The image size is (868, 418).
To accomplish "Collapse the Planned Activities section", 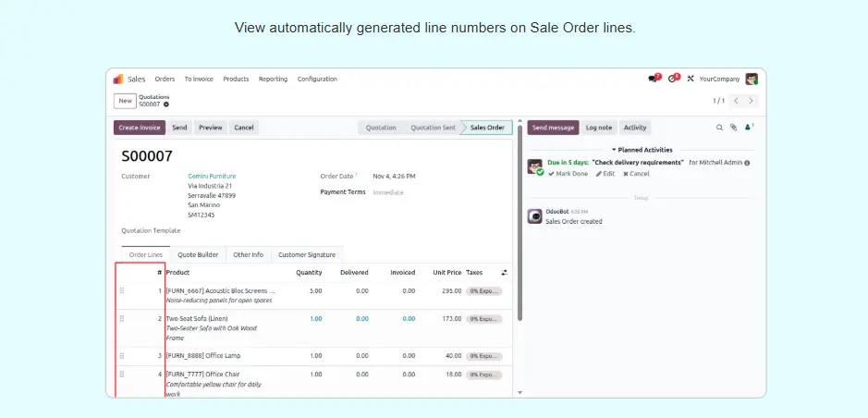I will pos(642,150).
